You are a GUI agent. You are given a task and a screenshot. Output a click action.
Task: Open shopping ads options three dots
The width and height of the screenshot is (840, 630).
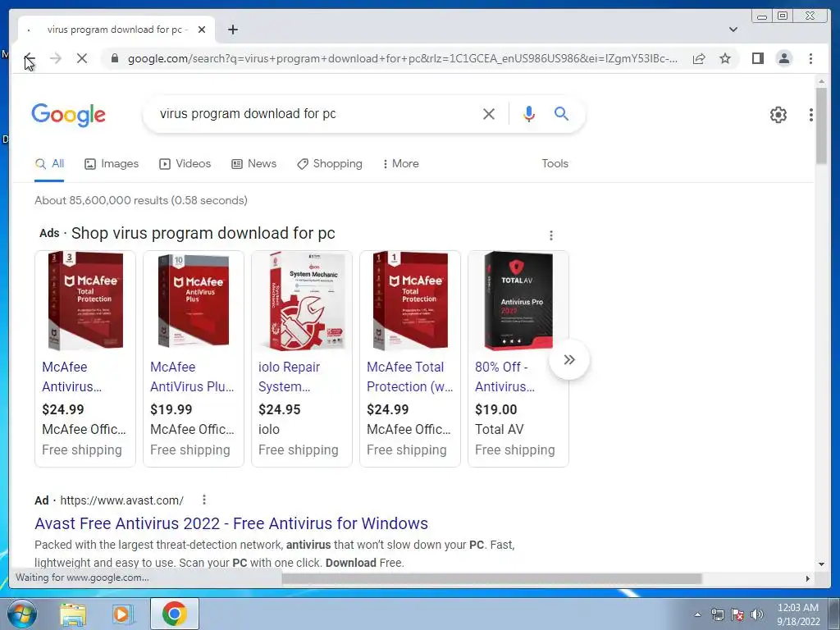[x=550, y=235]
